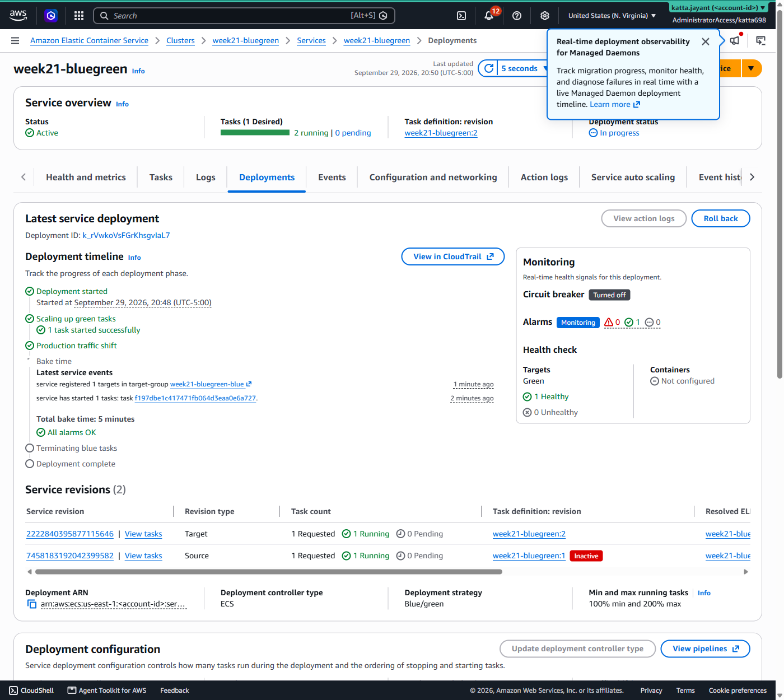Click the page vertical scrollbar
The height and width of the screenshot is (700, 784).
pyautogui.click(x=780, y=193)
